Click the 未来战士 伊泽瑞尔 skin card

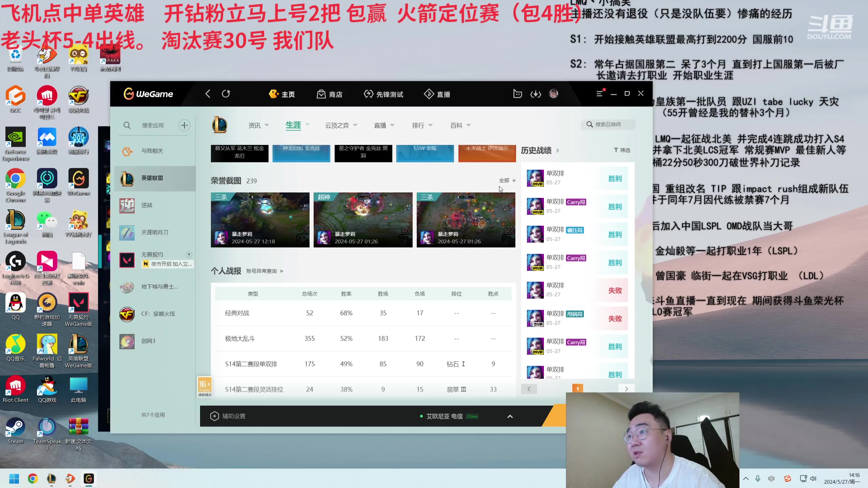point(487,153)
